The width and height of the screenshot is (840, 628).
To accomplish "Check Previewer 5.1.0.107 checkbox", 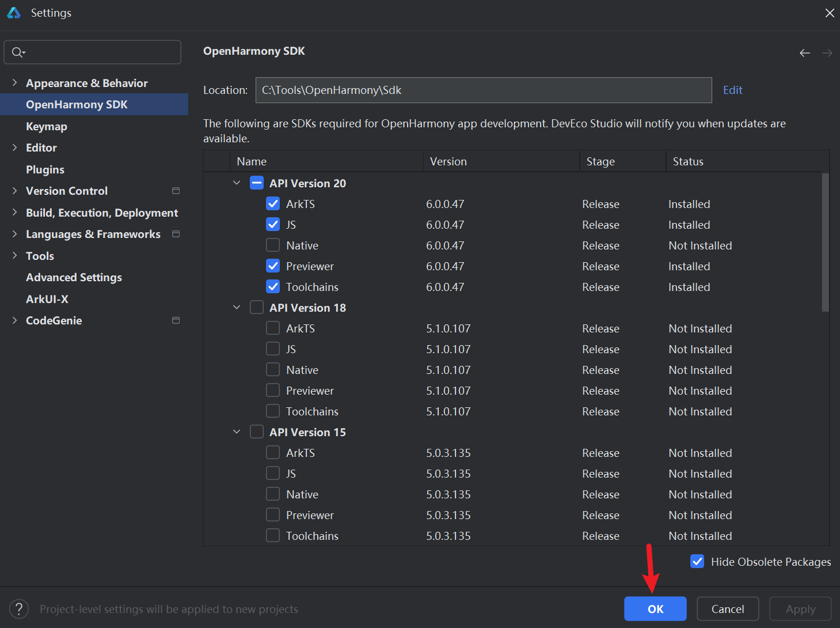I will [x=273, y=391].
